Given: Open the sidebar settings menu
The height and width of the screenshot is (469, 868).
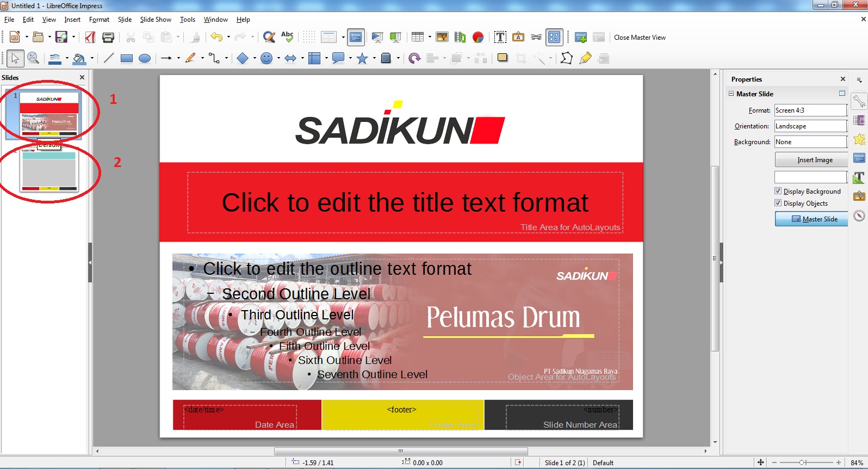Looking at the screenshot, I should pyautogui.click(x=859, y=80).
